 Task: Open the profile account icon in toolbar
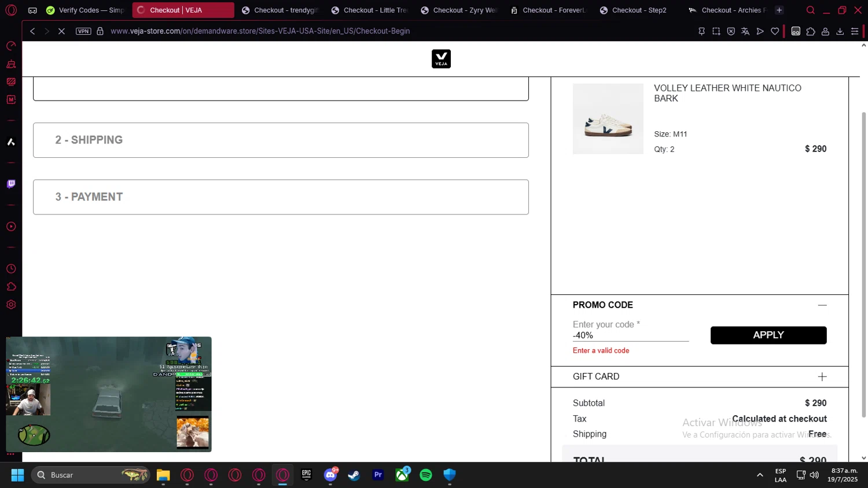[x=825, y=31]
